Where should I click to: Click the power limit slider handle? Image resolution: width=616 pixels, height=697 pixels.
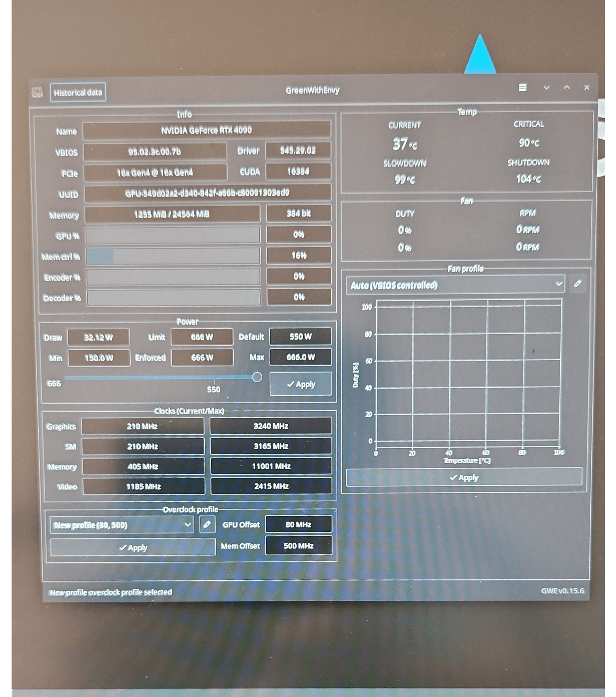[257, 377]
